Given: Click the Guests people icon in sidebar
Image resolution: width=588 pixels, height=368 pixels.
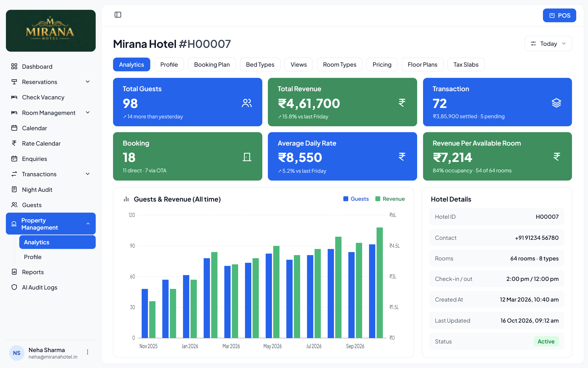Looking at the screenshot, I should point(14,205).
